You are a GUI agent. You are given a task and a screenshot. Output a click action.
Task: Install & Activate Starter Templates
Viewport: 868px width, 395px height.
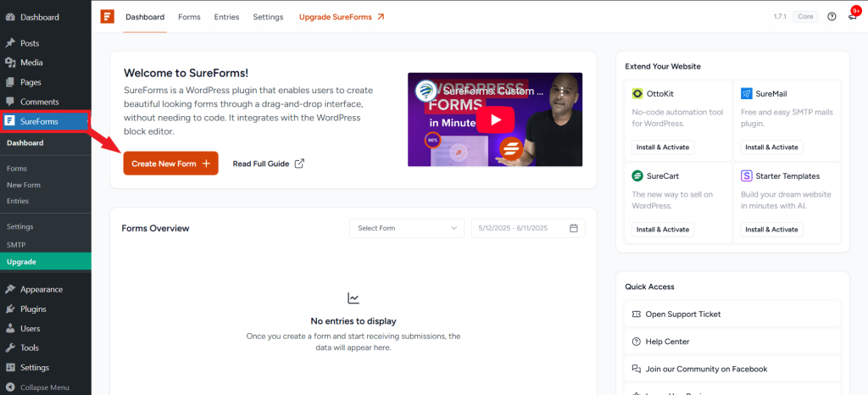pos(771,229)
